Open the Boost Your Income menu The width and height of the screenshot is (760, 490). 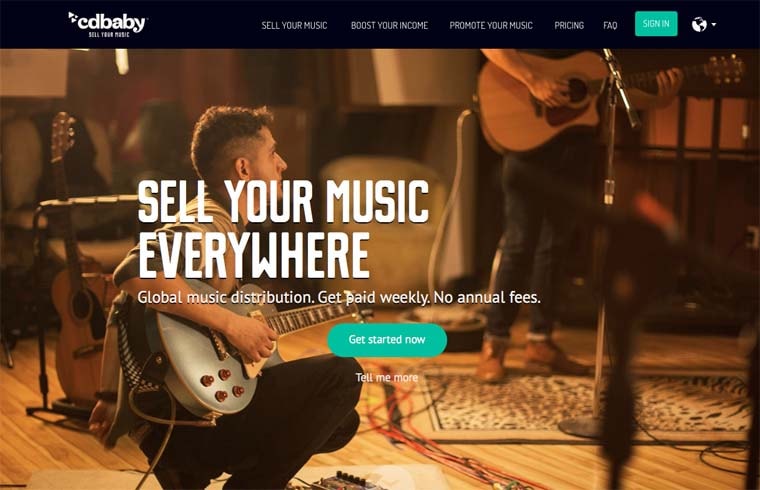click(389, 25)
